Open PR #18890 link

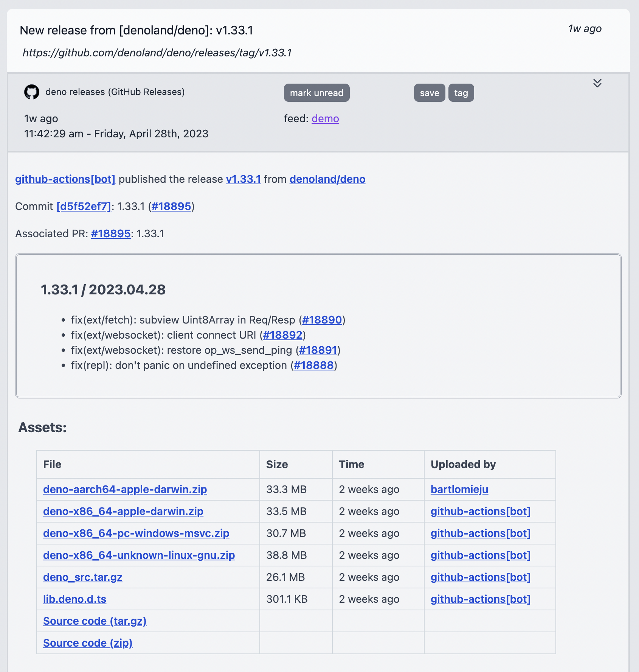(322, 320)
